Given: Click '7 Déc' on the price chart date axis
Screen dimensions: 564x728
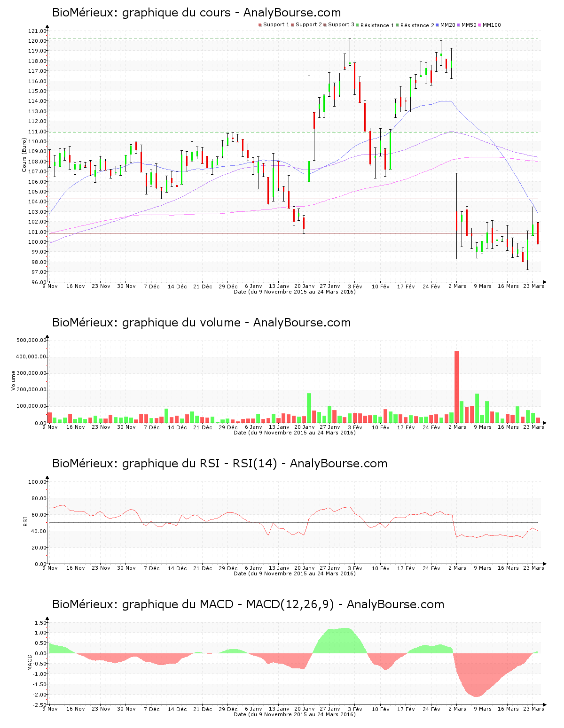Looking at the screenshot, I should (151, 286).
